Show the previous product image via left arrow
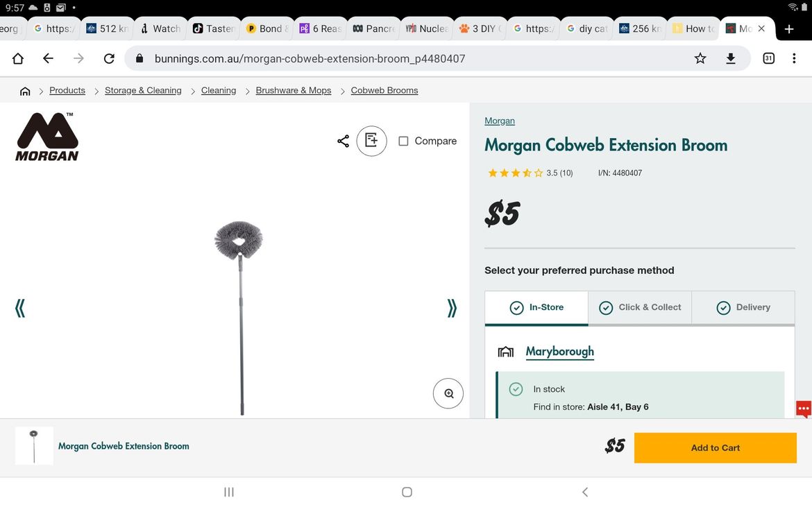 point(20,307)
